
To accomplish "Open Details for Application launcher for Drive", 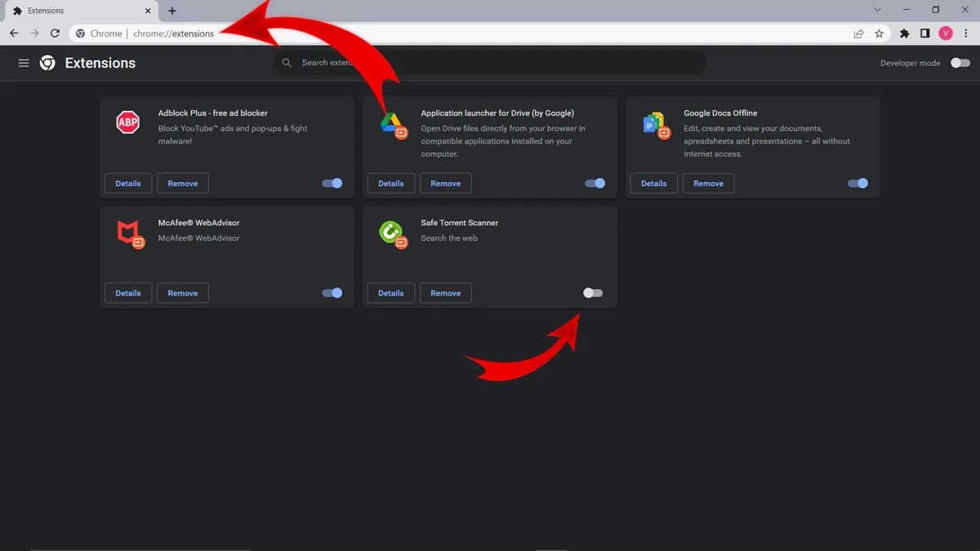I will pos(391,184).
